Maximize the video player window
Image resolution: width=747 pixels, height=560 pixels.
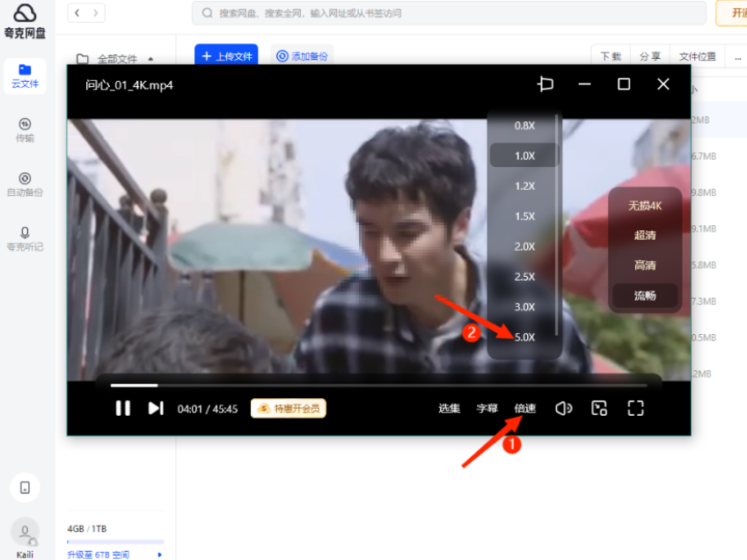pyautogui.click(x=624, y=84)
